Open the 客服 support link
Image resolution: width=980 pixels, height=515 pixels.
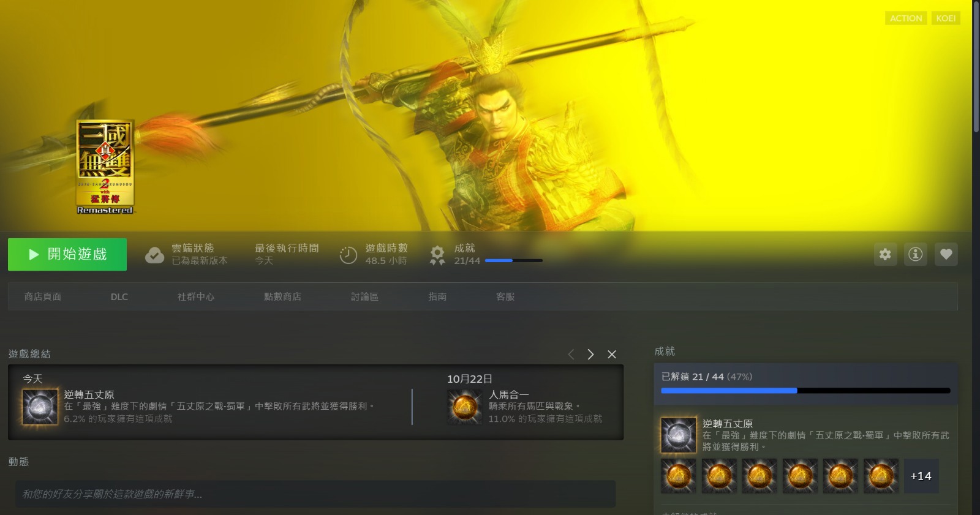[x=505, y=296]
